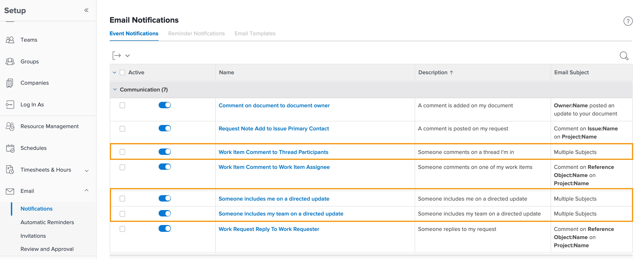Viewport: 644px width, 259px height.
Task: Switch to Email Templates tab
Action: [x=255, y=34]
